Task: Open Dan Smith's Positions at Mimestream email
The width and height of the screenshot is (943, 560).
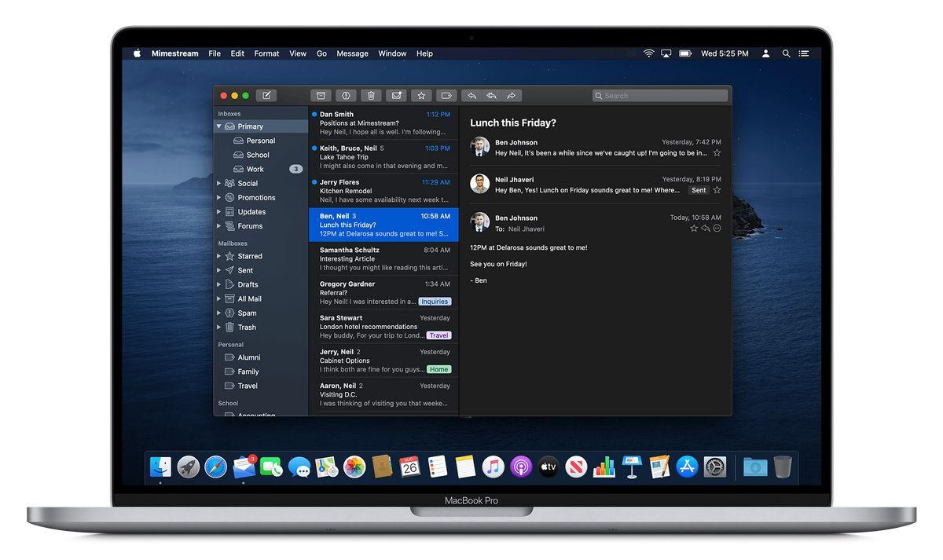Action: pos(383,123)
